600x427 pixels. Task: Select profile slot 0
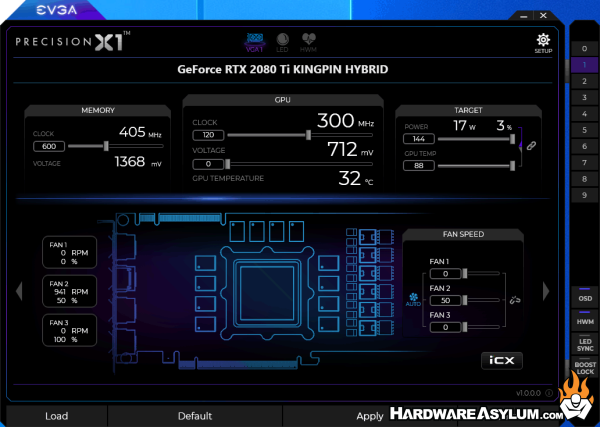(x=584, y=49)
